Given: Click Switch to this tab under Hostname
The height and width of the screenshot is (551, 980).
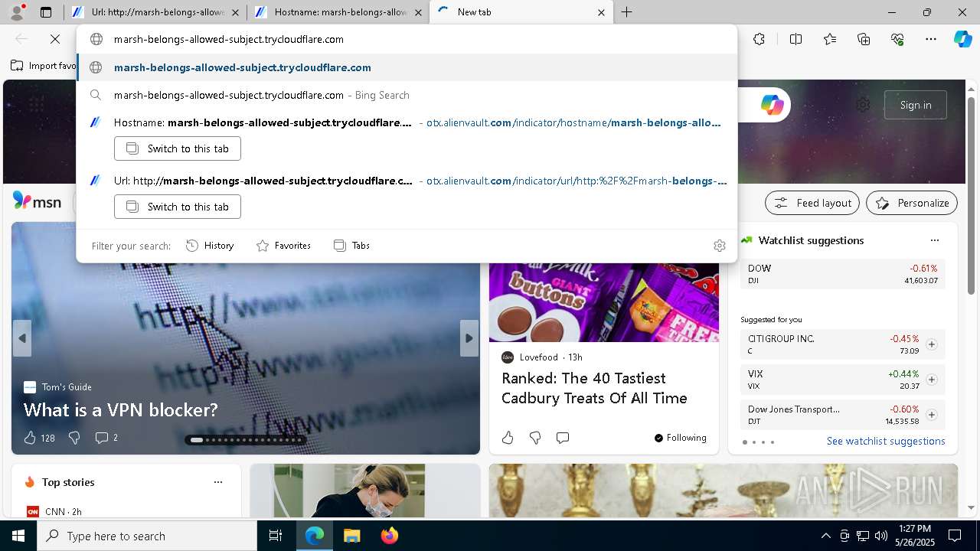Looking at the screenshot, I should click(178, 148).
